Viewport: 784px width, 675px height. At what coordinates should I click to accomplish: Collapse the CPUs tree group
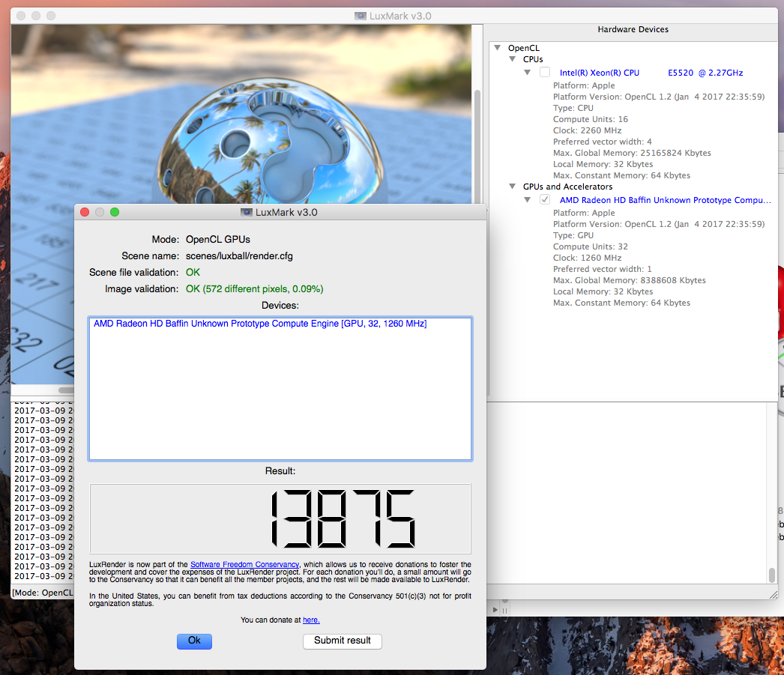[x=513, y=59]
